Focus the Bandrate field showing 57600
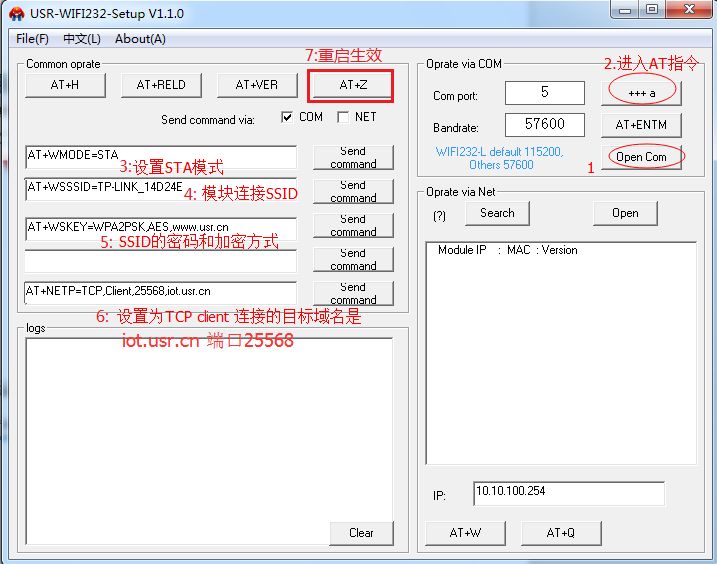 [x=545, y=125]
